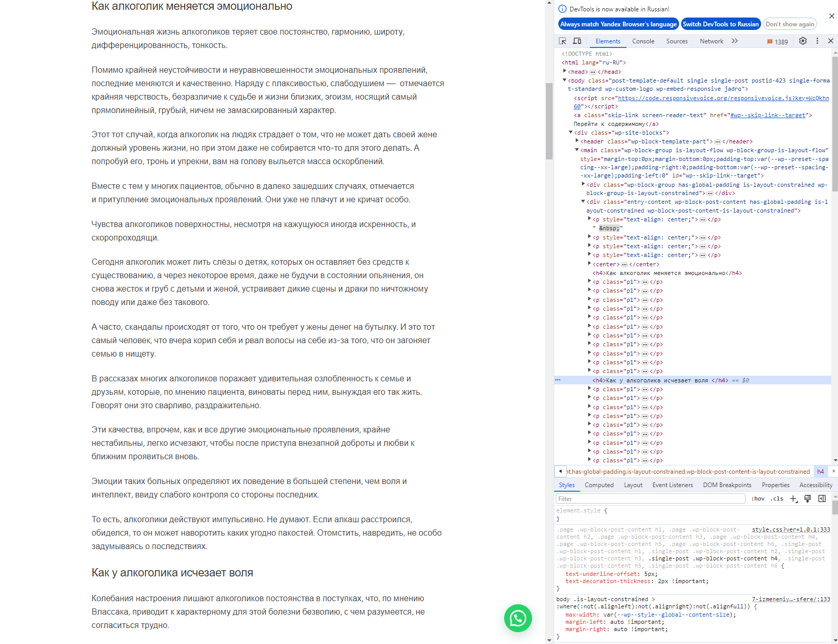Toggle the device toolbar icon
The width and height of the screenshot is (838, 644).
[x=577, y=41]
